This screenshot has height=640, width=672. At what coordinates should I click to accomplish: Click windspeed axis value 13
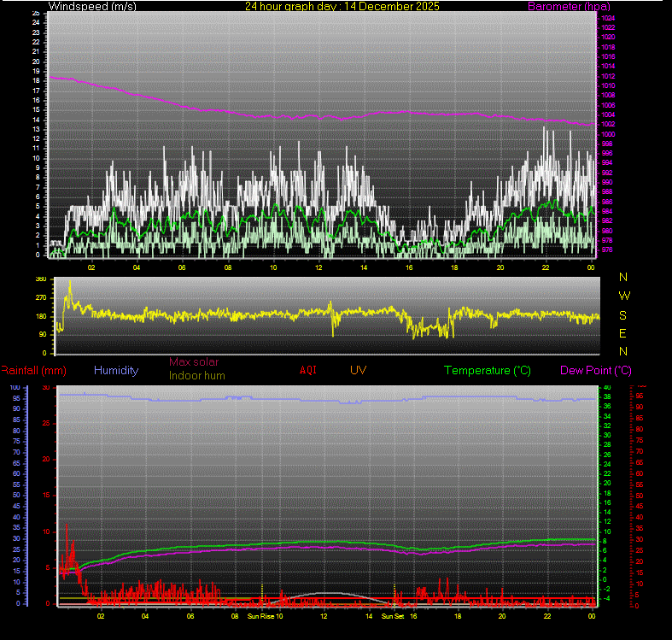[x=36, y=129]
